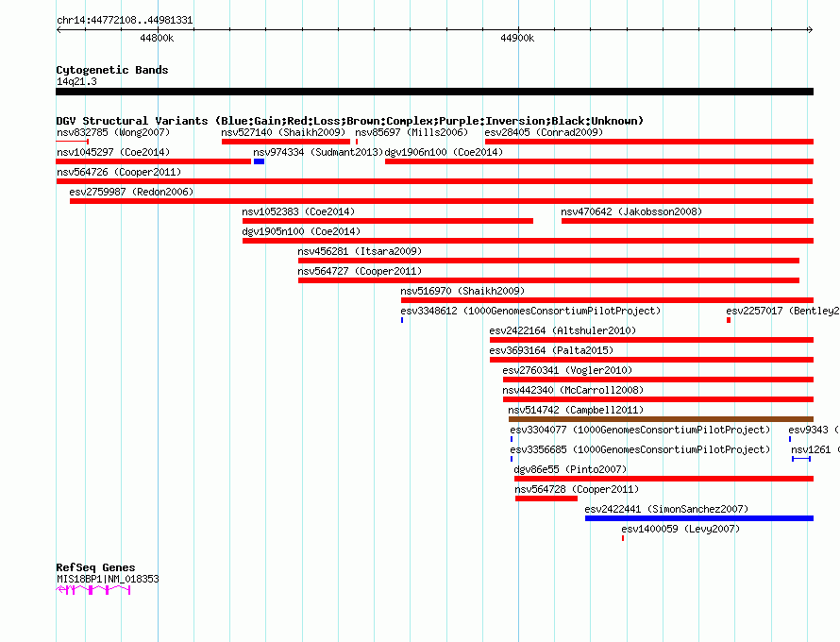
Task: Select the small blue esv3304077 marker
Action: [x=511, y=439]
